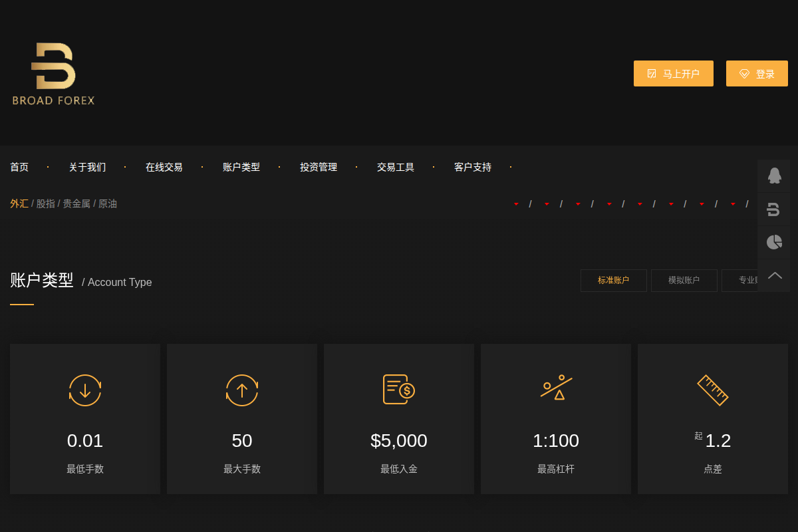The height and width of the screenshot is (532, 798).
Task: Select the 外汇 category link
Action: pyautogui.click(x=19, y=203)
